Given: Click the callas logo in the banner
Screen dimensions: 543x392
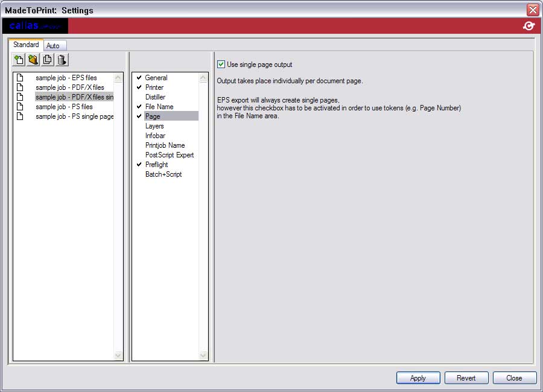Looking at the screenshot, I should (35, 25).
